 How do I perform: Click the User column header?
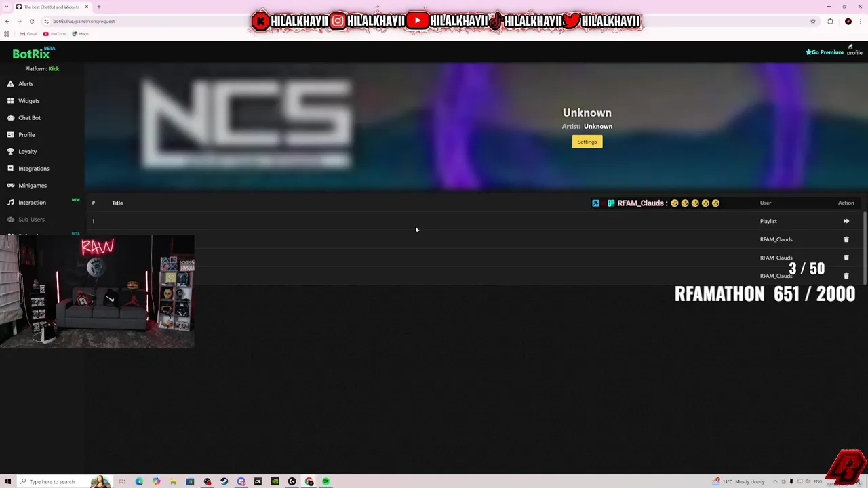click(766, 203)
